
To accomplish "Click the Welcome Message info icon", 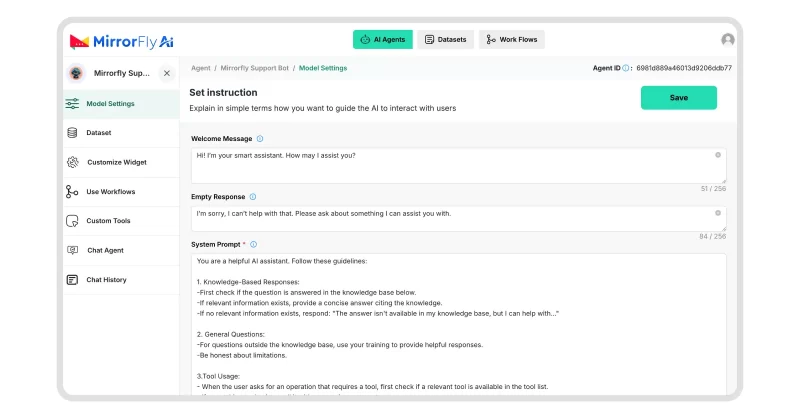I will pyautogui.click(x=260, y=139).
